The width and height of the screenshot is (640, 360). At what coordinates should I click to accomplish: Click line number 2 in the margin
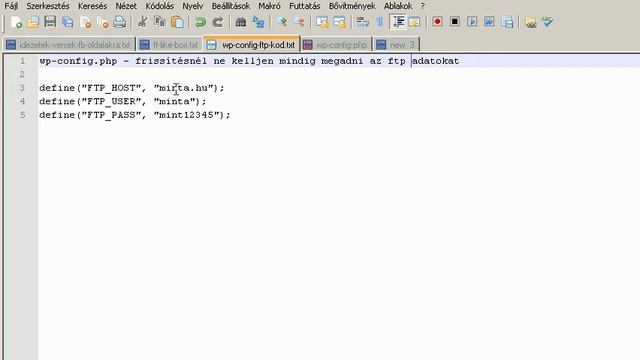coord(22,74)
